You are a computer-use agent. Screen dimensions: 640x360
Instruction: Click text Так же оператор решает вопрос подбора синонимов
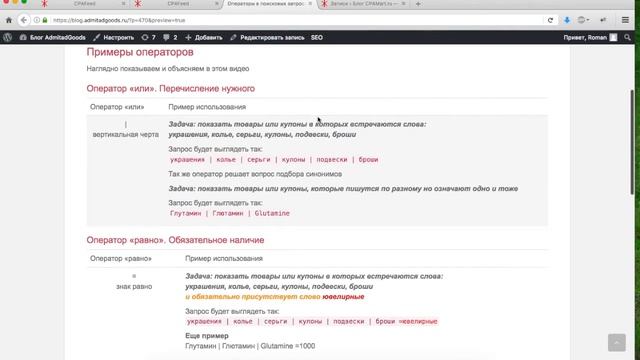[255, 174]
